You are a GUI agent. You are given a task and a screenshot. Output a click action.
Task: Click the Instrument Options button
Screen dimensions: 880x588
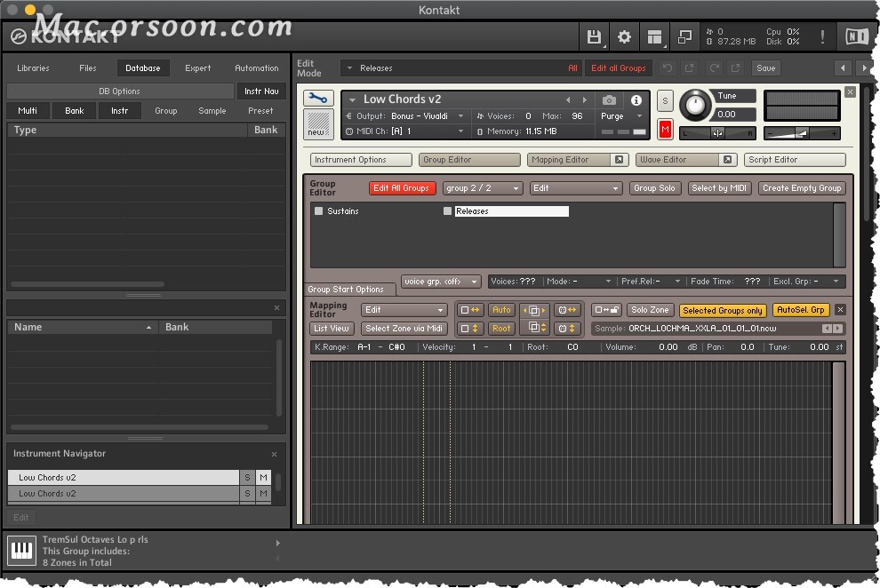pos(361,160)
